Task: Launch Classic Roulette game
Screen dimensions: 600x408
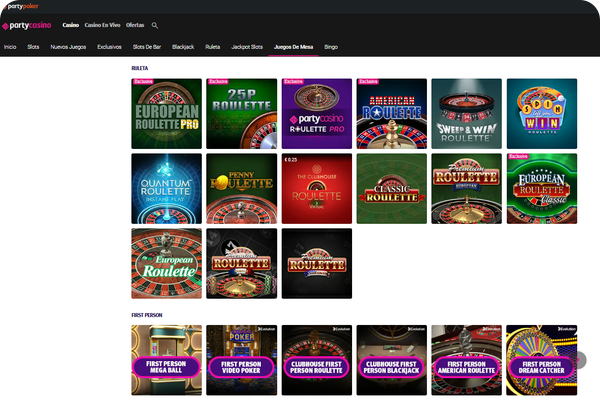Action: tap(391, 189)
